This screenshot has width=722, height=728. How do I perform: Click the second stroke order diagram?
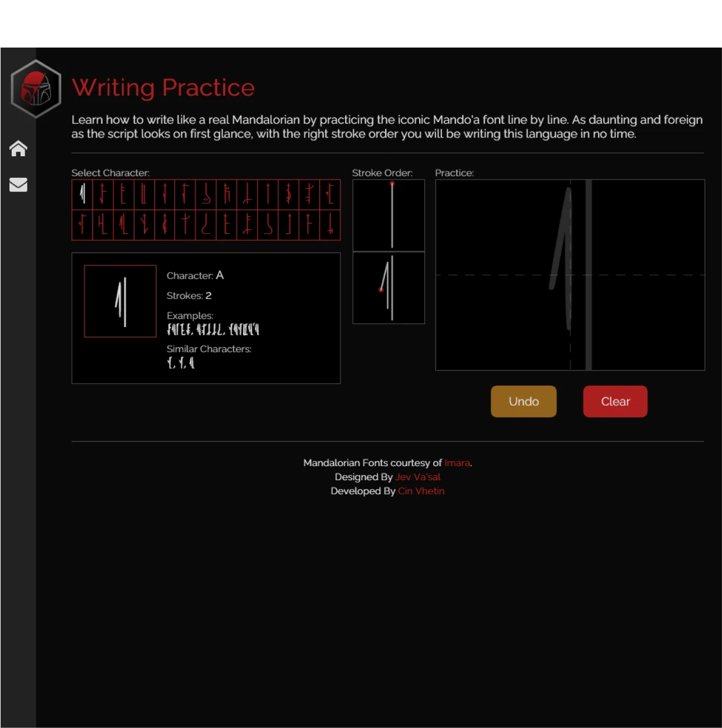389,288
